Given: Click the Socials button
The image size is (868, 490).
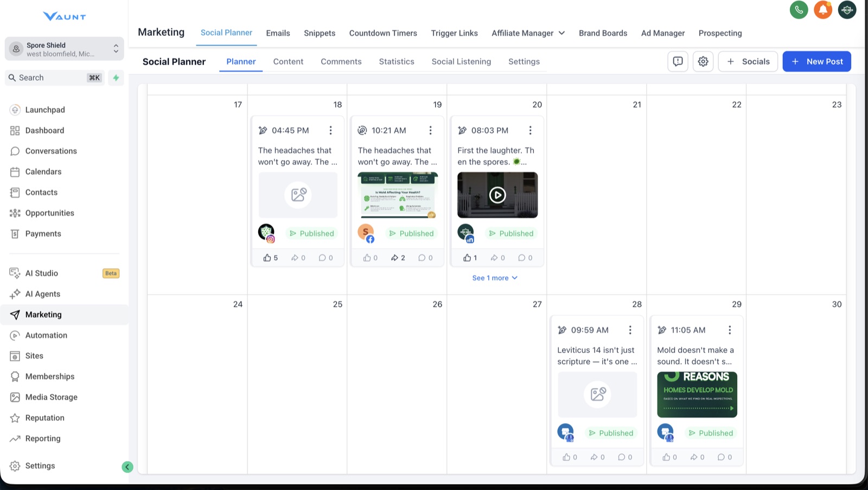Looking at the screenshot, I should [748, 61].
